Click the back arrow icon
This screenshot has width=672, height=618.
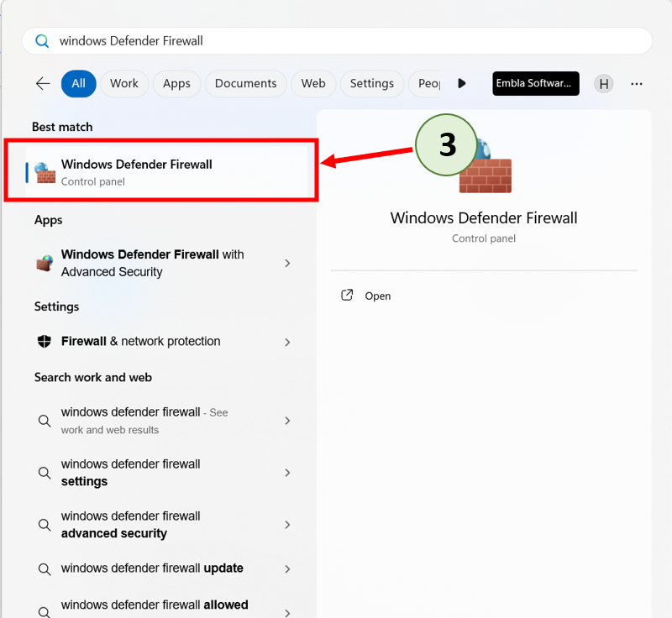click(x=43, y=83)
